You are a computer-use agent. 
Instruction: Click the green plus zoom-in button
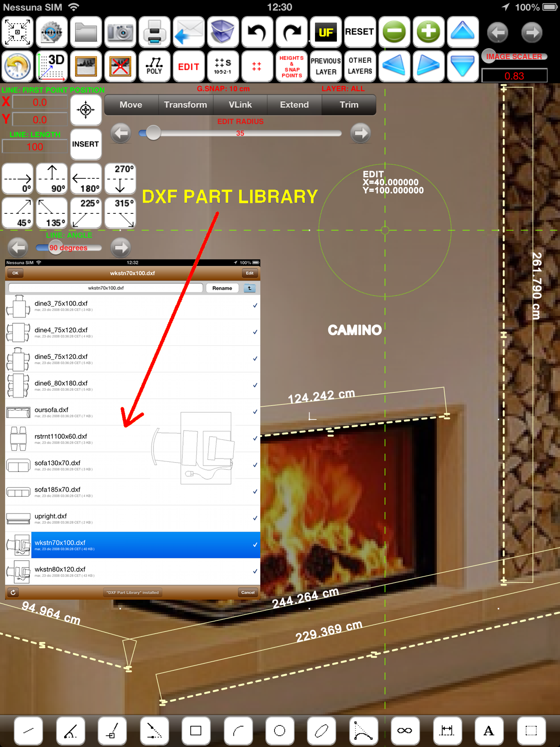coord(428,32)
